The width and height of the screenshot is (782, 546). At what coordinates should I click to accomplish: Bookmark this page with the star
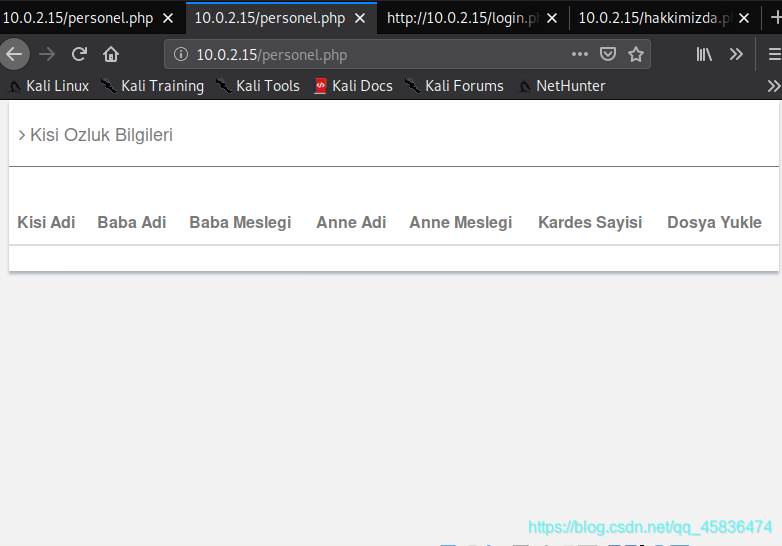pyautogui.click(x=635, y=54)
